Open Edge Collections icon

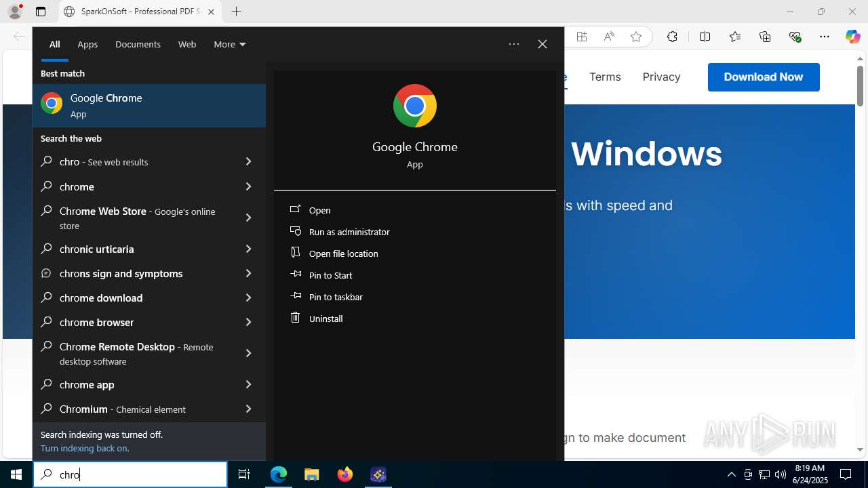tap(765, 37)
